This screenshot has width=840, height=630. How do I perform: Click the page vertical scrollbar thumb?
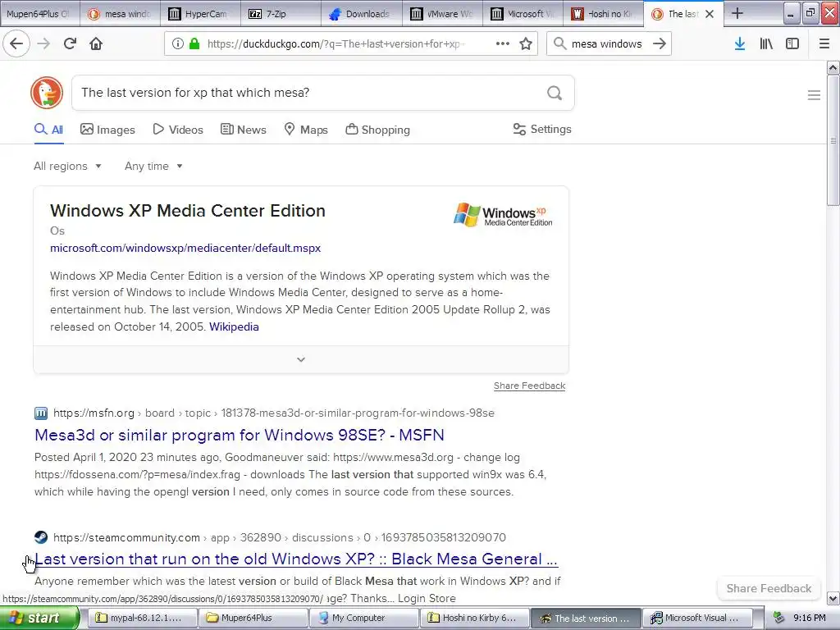click(x=833, y=139)
